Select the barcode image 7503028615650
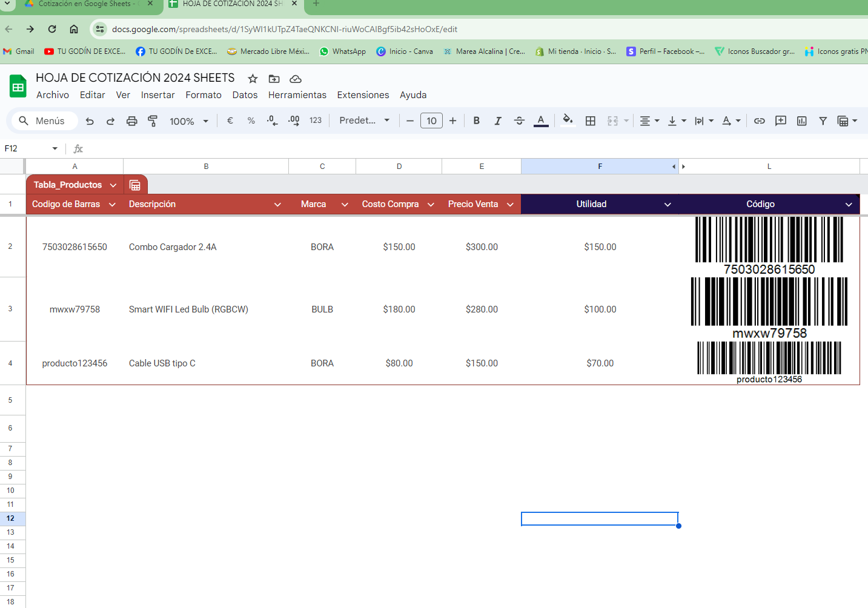The image size is (868, 608). point(769,246)
